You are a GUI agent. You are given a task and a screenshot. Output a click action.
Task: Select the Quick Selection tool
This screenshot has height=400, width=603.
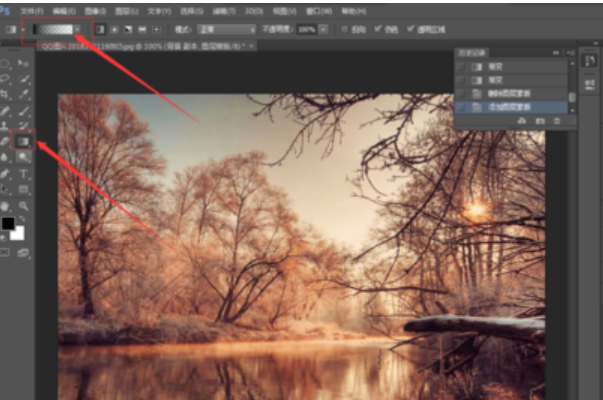point(24,79)
